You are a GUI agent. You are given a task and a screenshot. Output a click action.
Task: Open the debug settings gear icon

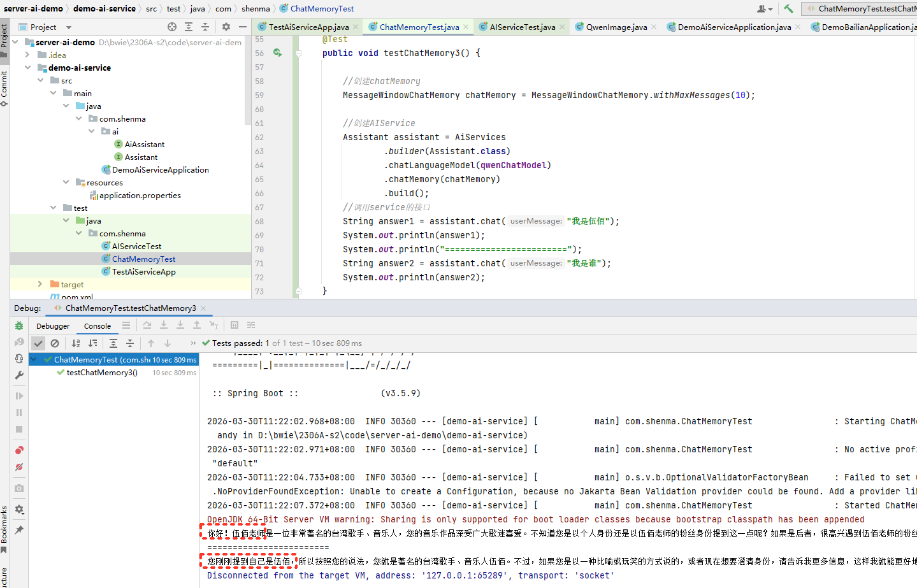pos(19,510)
